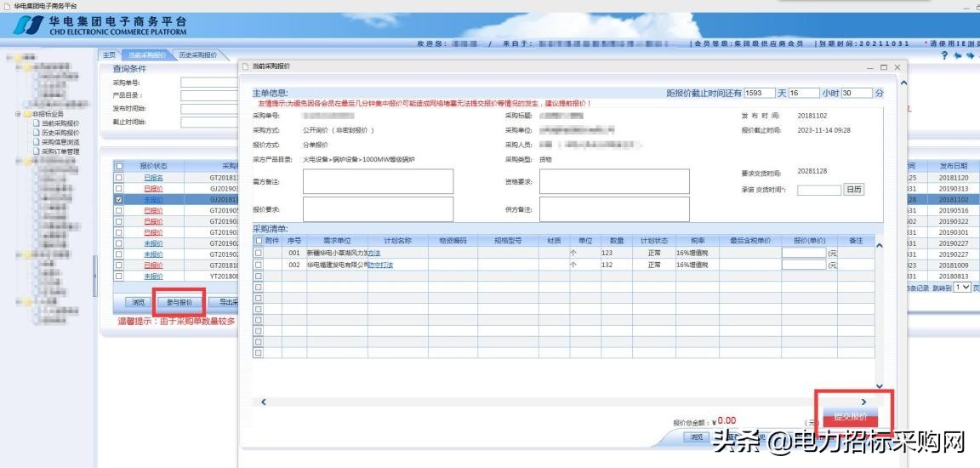Click the total amount value 0.00
980x468 pixels.
coord(726,420)
